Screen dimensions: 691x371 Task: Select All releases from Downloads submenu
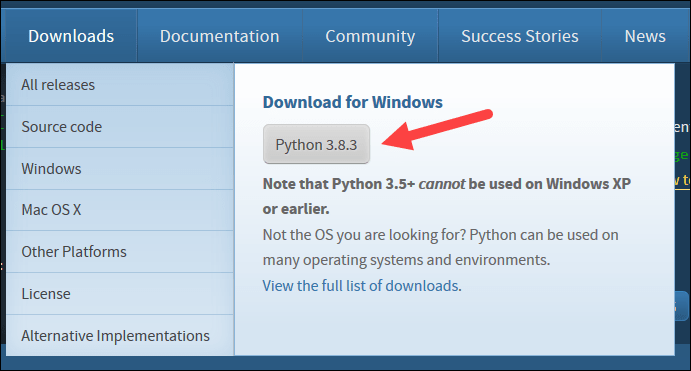pos(120,85)
